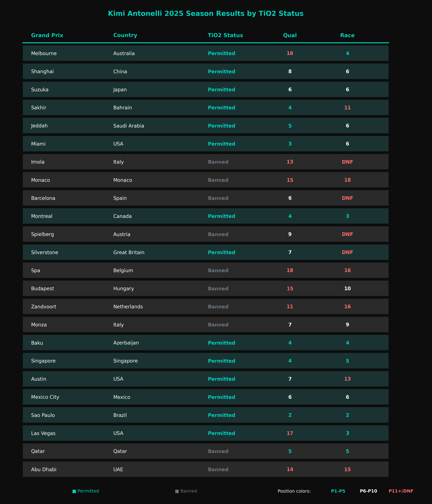Click the P1-P5 color legend label
The height and width of the screenshot is (504, 432).
tap(338, 491)
